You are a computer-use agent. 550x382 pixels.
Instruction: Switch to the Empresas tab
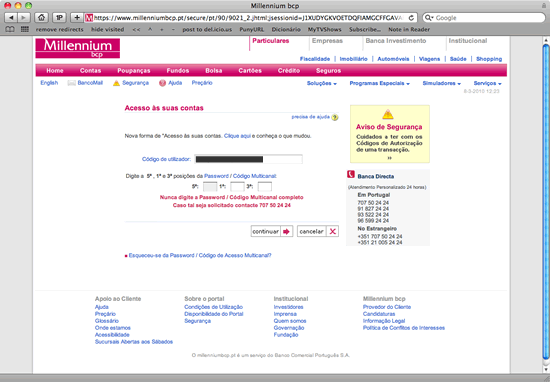(327, 41)
